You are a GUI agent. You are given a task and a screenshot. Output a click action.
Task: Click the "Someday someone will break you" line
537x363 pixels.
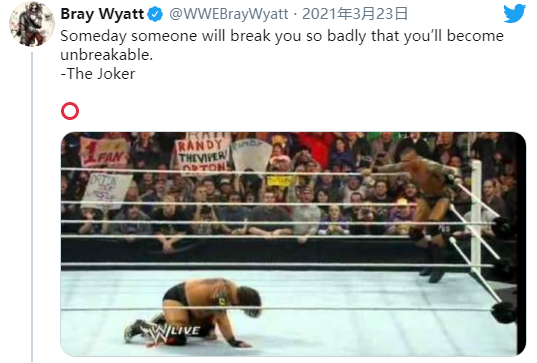(x=282, y=36)
